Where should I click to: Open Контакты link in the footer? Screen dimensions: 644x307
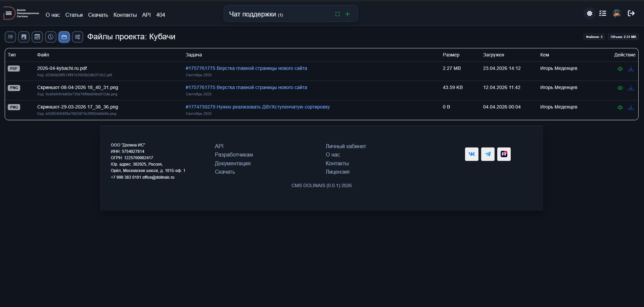(337, 163)
